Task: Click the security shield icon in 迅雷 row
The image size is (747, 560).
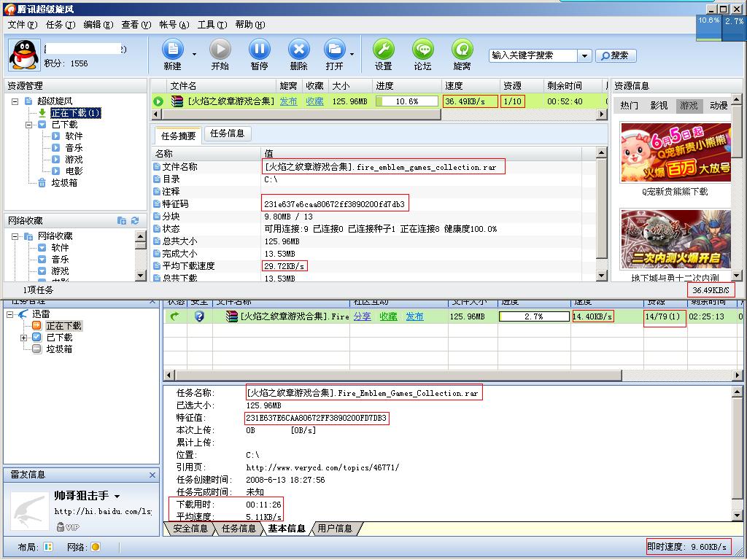Action: [x=199, y=316]
